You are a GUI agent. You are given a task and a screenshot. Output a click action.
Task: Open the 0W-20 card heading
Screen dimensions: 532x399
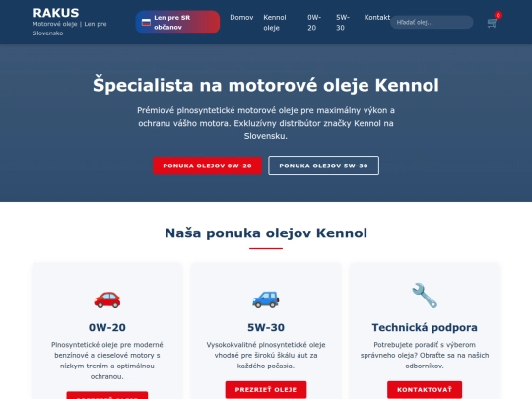pos(106,327)
